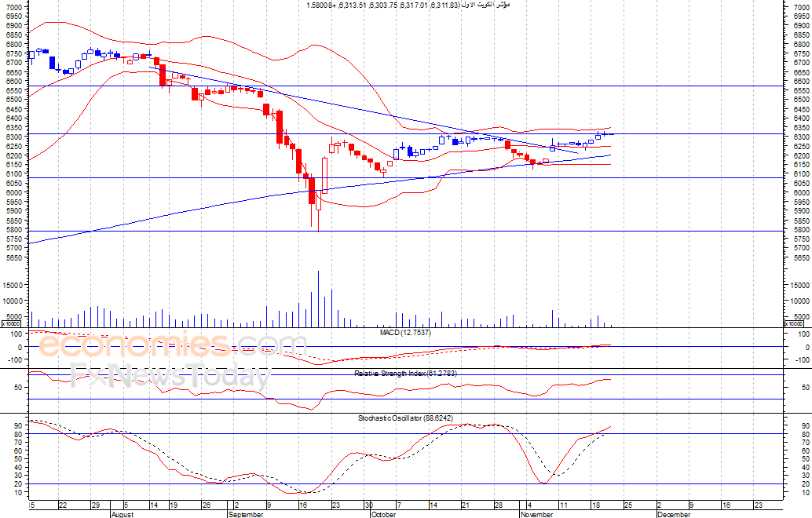The image size is (812, 518).
Task: Click date label 22 on time axis
Action: pyautogui.click(x=63, y=505)
